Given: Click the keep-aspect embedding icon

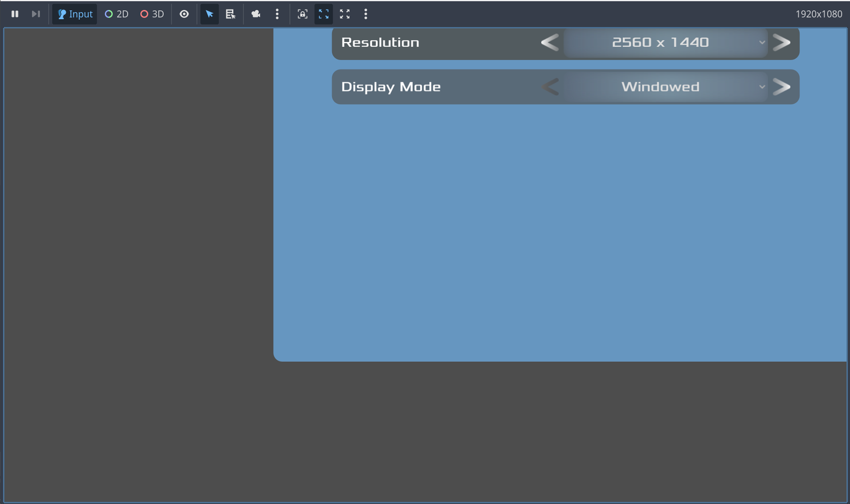Looking at the screenshot, I should 323,14.
